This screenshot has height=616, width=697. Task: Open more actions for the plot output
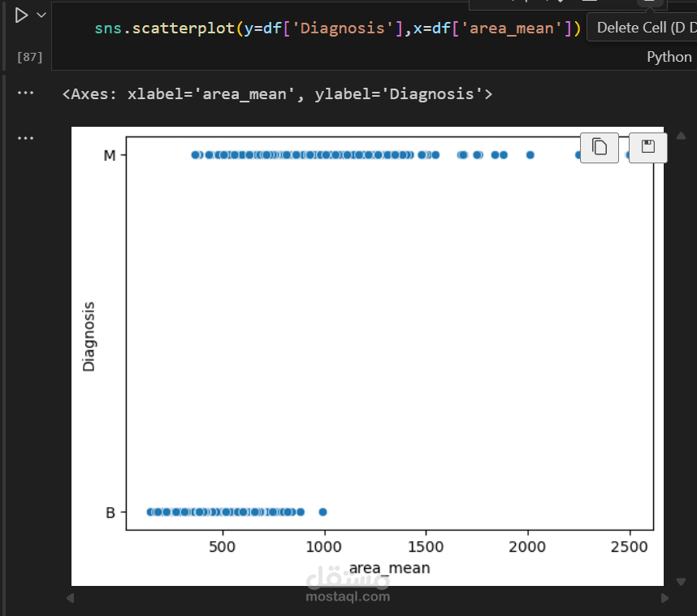pos(25,138)
